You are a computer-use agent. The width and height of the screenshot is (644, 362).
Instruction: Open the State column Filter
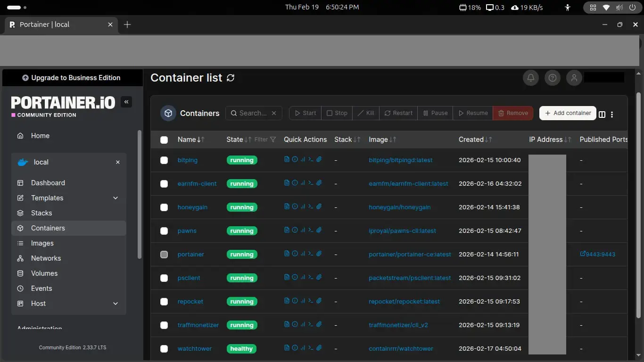click(x=265, y=140)
